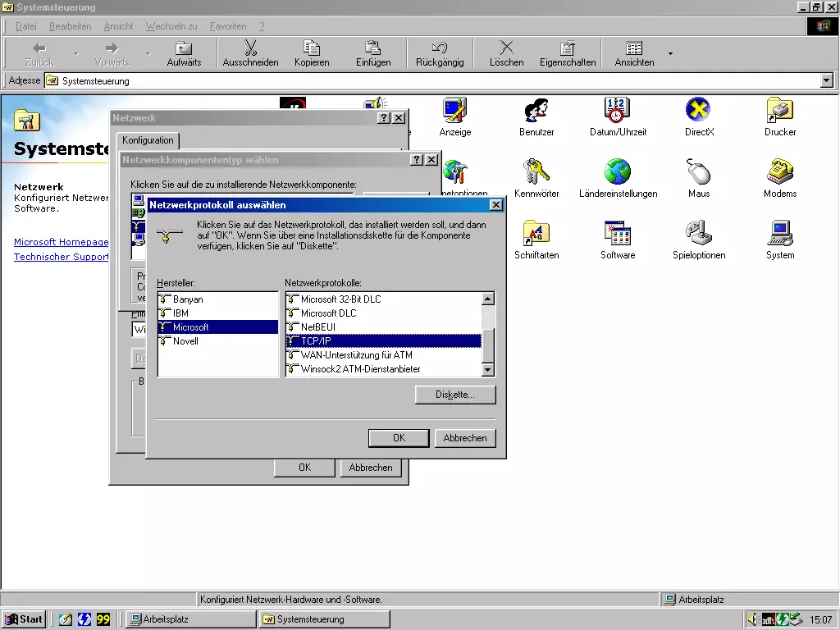Viewport: 840px width, 630px height.
Task: Open the Software control panel icon
Action: pyautogui.click(x=618, y=233)
